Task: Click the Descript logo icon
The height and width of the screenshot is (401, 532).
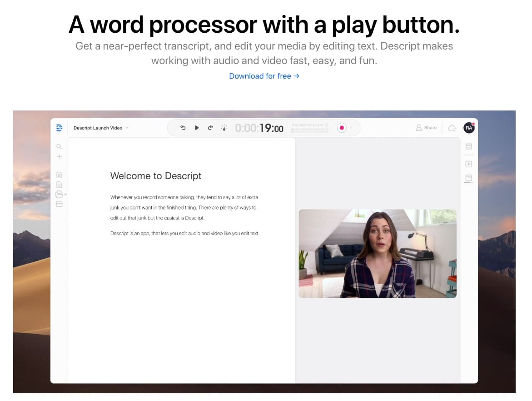Action: point(59,128)
